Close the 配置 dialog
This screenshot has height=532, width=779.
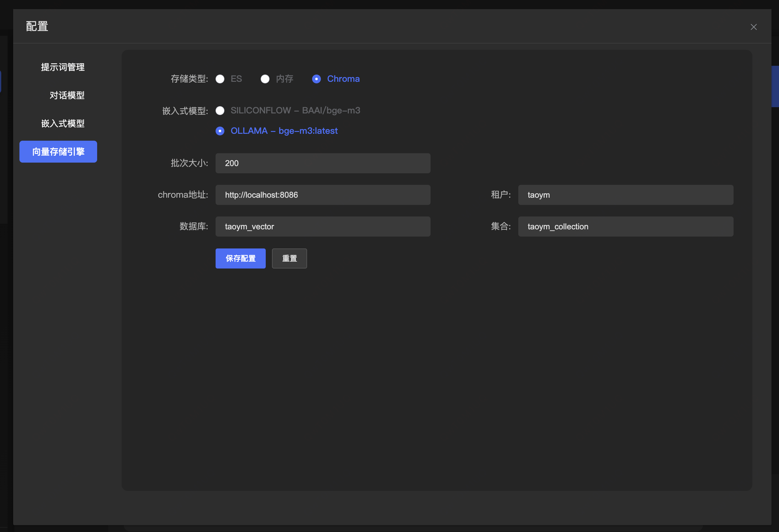coord(753,27)
